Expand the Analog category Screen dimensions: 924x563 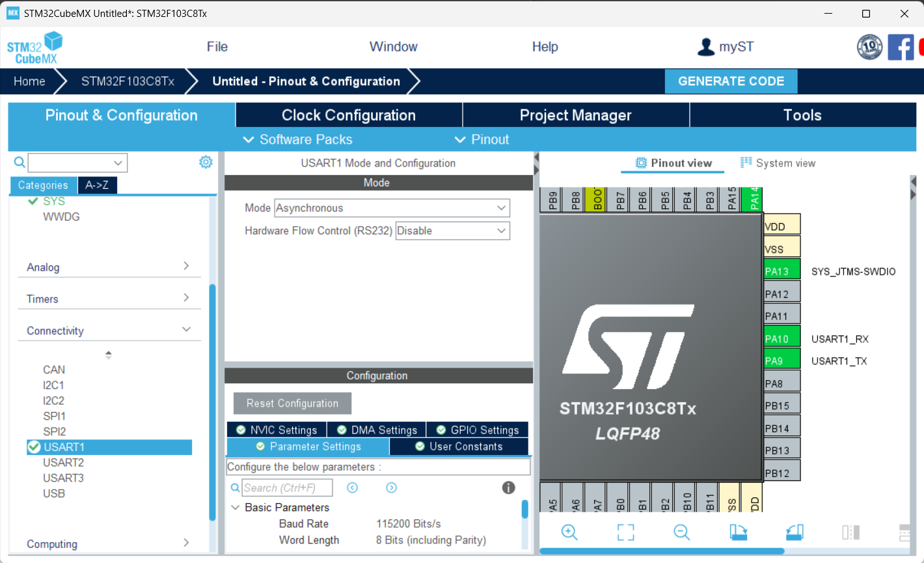pyautogui.click(x=109, y=267)
